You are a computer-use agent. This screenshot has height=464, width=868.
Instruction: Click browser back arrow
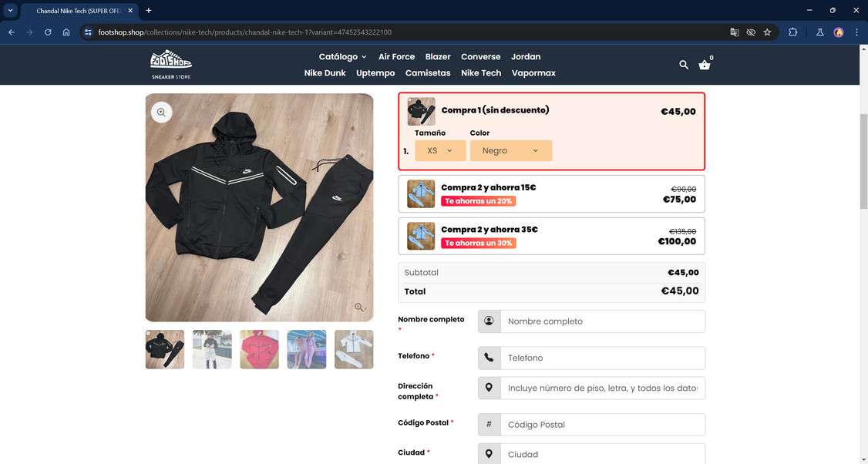12,32
